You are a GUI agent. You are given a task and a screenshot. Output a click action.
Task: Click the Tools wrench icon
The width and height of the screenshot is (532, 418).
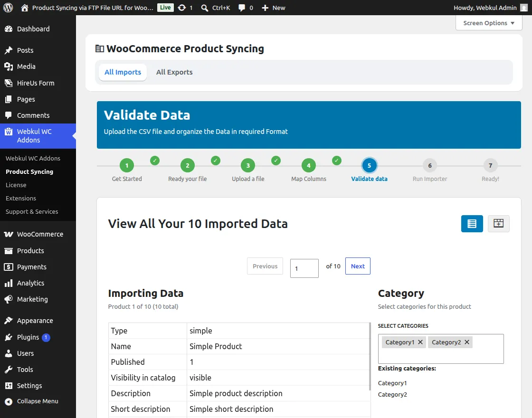(9, 370)
